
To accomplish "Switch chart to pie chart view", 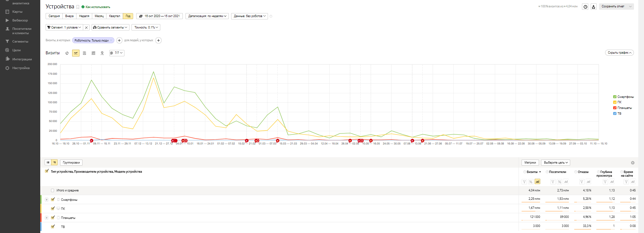I will [x=67, y=53].
